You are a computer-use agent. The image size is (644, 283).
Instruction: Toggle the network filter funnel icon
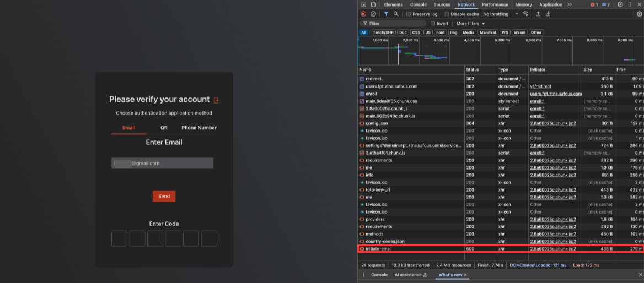[x=386, y=14]
